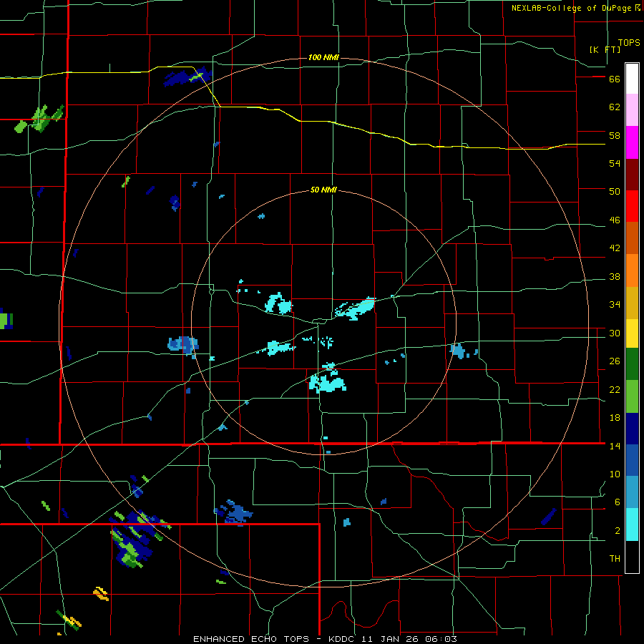Click the 'TOPS' legend title
This screenshot has height=644, width=644.
[629, 43]
